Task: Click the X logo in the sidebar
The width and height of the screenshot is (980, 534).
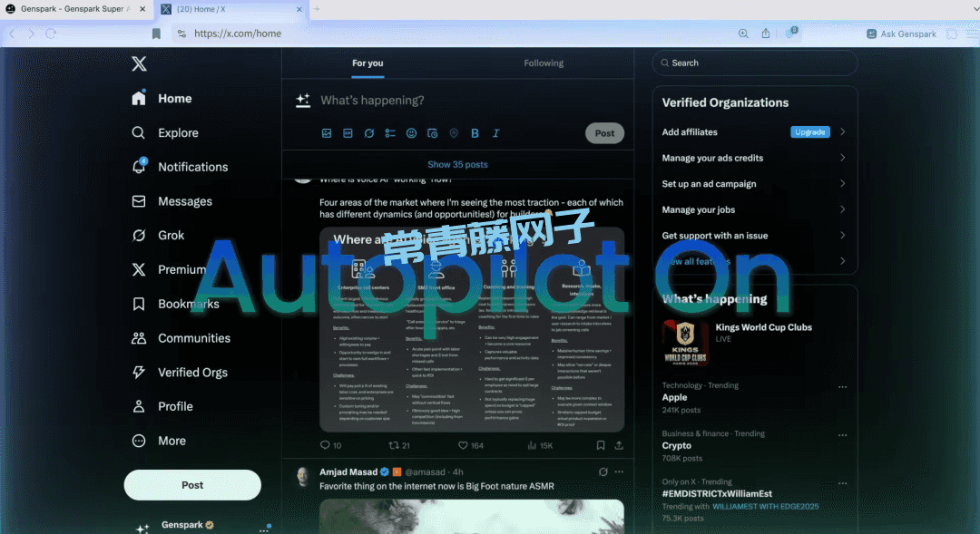Action: click(139, 63)
